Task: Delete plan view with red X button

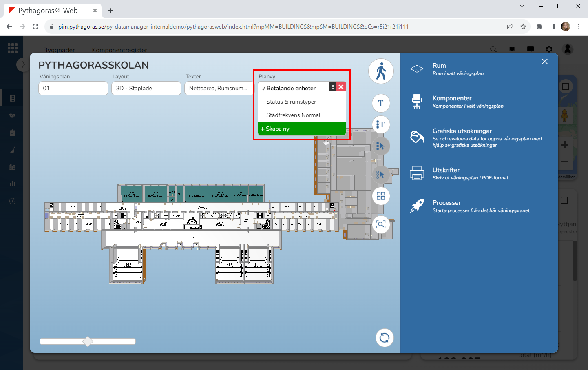Action: [341, 87]
